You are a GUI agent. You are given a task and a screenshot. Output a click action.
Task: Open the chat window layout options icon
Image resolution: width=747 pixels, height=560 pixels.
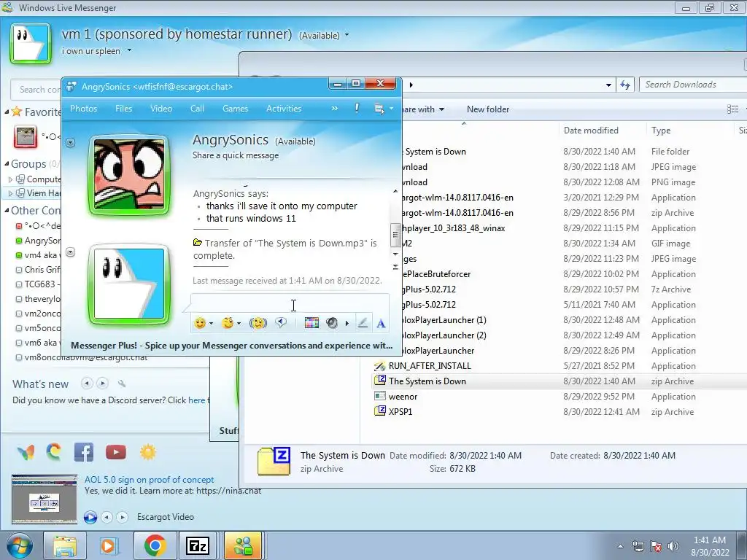tap(379, 109)
